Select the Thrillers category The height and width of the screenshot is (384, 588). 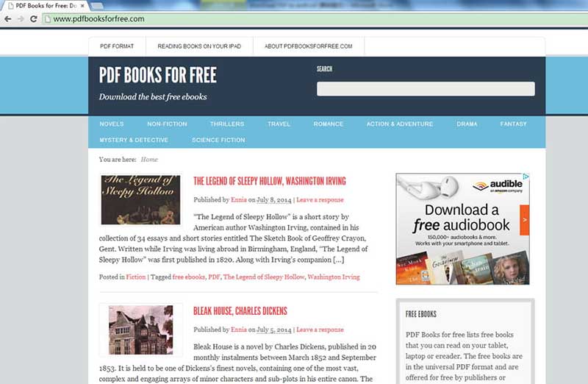(227, 124)
